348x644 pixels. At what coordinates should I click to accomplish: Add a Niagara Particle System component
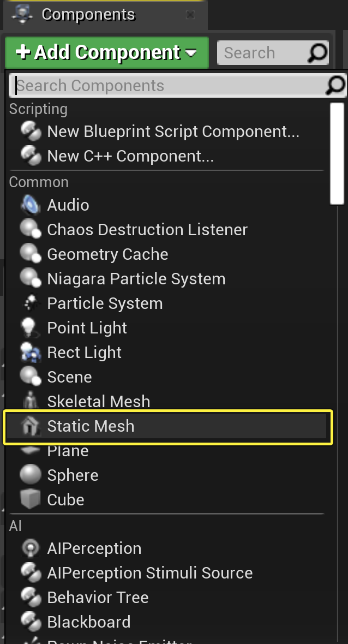click(136, 279)
